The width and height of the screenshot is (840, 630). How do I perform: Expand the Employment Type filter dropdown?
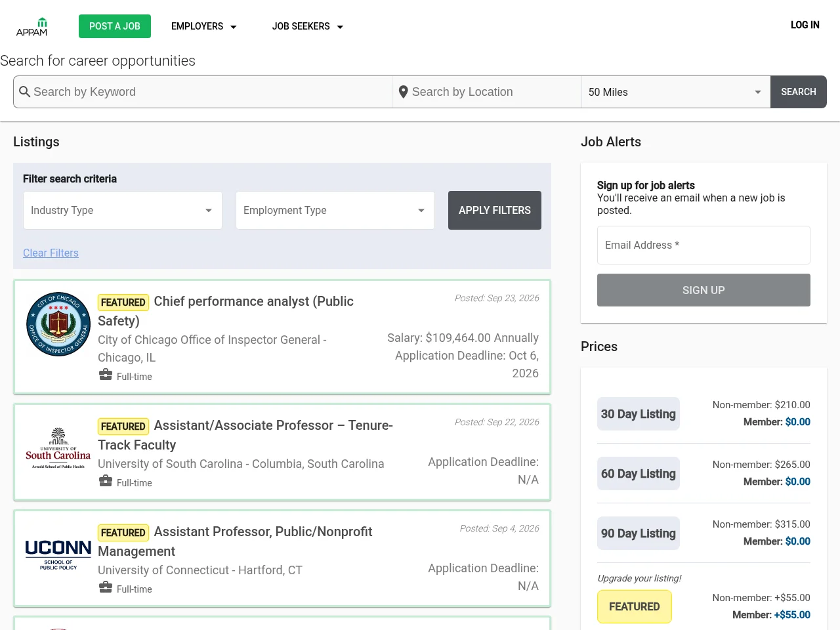(335, 210)
